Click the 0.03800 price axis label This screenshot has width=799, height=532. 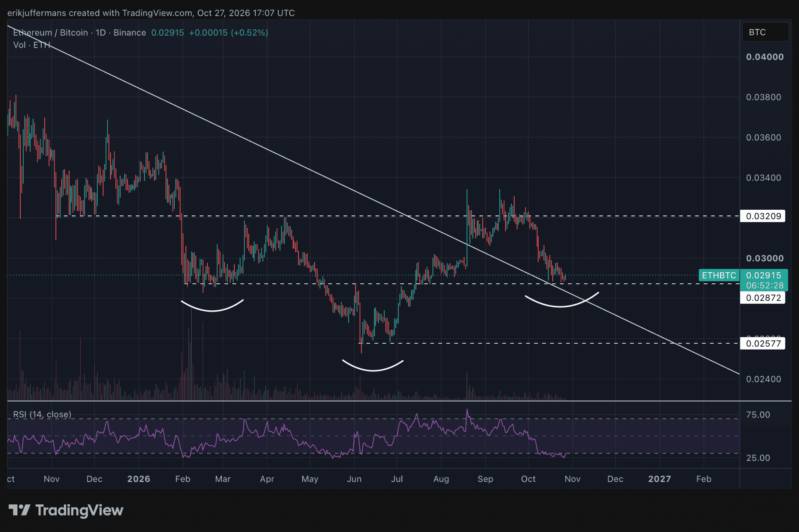(x=763, y=97)
